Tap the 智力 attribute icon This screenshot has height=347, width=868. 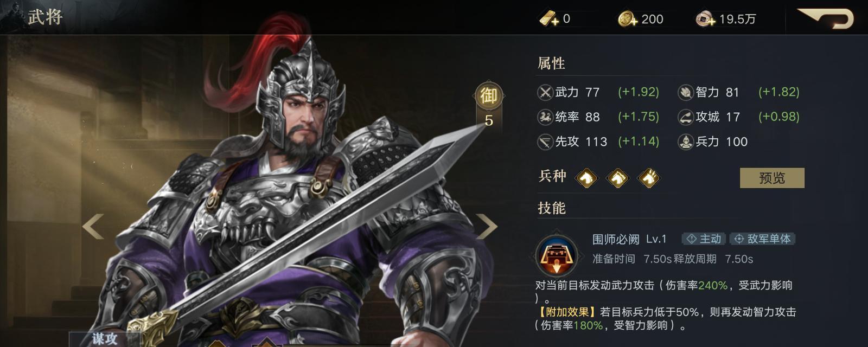(x=686, y=92)
